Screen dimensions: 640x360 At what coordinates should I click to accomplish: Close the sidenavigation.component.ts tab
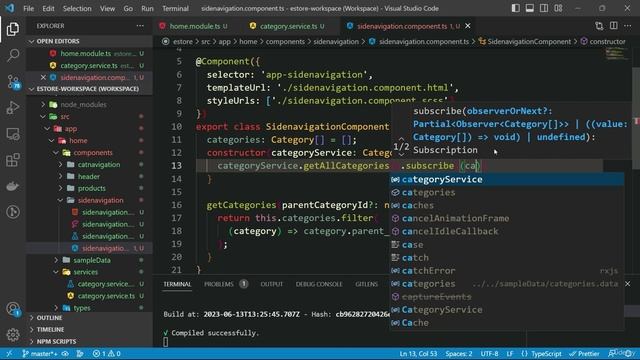click(468, 26)
